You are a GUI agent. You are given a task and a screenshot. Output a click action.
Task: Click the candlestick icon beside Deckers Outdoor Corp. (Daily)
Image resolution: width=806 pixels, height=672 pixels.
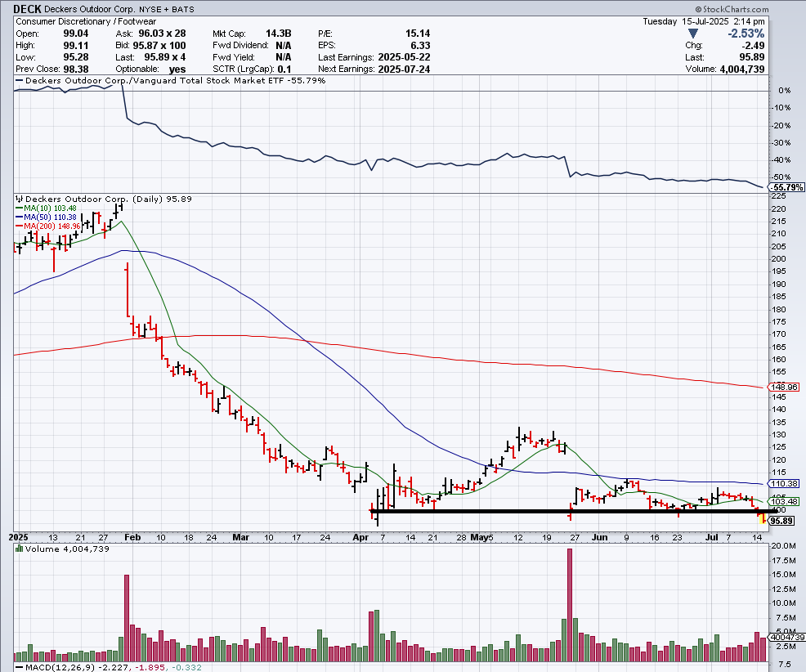pyautogui.click(x=20, y=199)
